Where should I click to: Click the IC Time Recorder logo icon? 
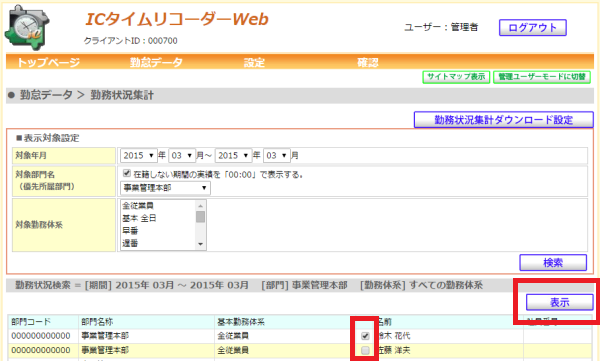tap(27, 28)
